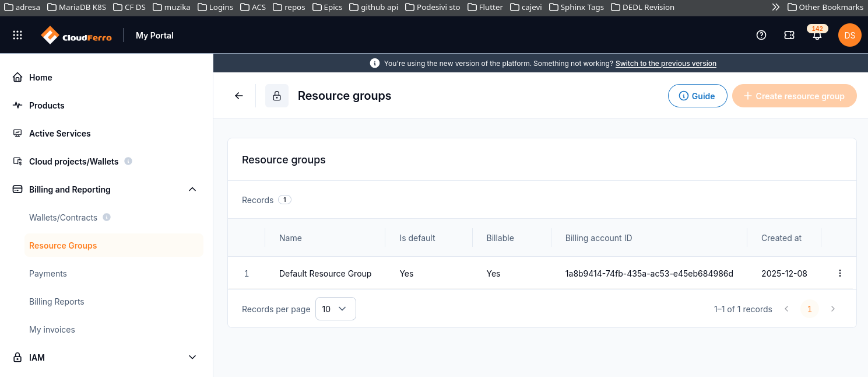Expand the IAM section chevron
Screen dimensions: 868x377
pos(192,357)
